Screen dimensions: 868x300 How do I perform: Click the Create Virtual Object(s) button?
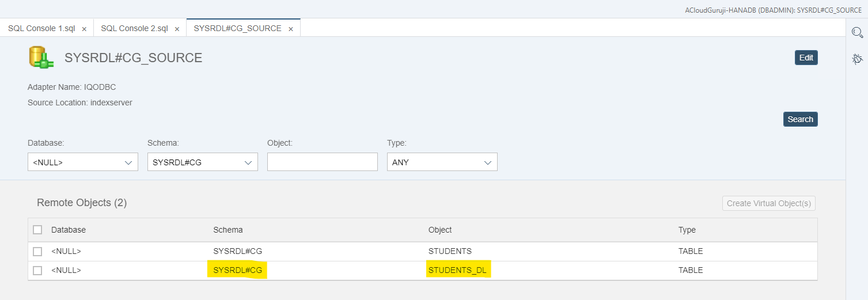click(x=769, y=203)
